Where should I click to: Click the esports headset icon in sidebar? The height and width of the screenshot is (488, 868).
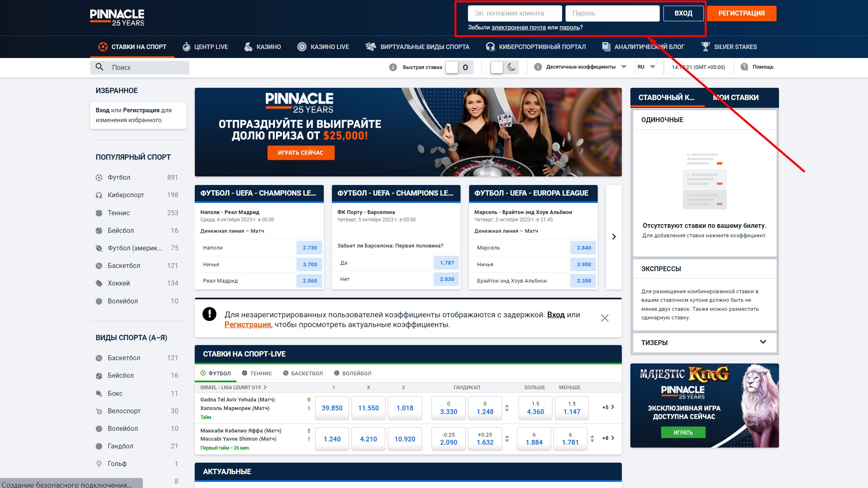pyautogui.click(x=99, y=195)
